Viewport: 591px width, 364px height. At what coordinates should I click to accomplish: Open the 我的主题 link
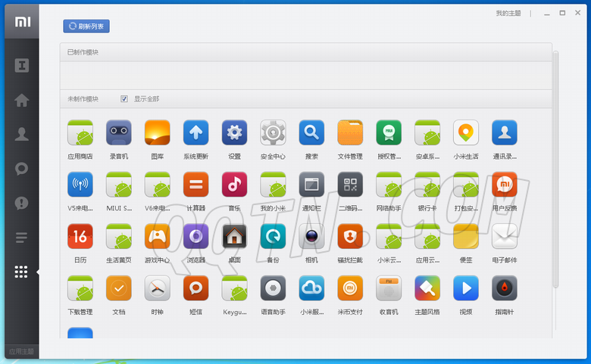point(508,13)
